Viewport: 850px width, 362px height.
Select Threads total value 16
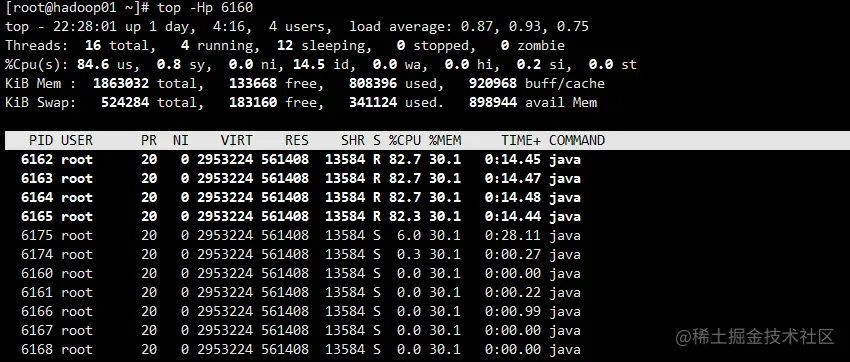pos(93,46)
